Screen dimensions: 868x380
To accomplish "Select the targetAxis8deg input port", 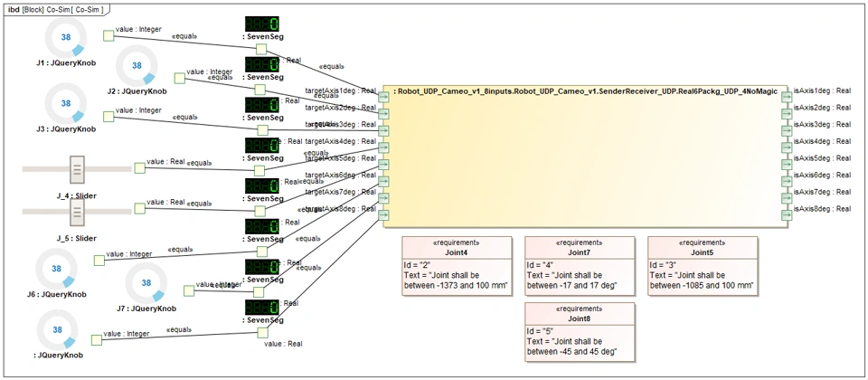I will click(x=383, y=215).
